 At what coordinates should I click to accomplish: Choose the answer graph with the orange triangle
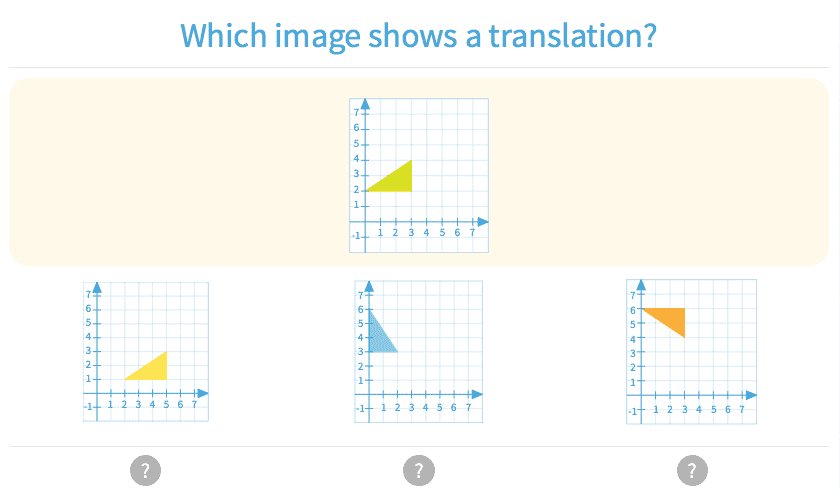691,351
